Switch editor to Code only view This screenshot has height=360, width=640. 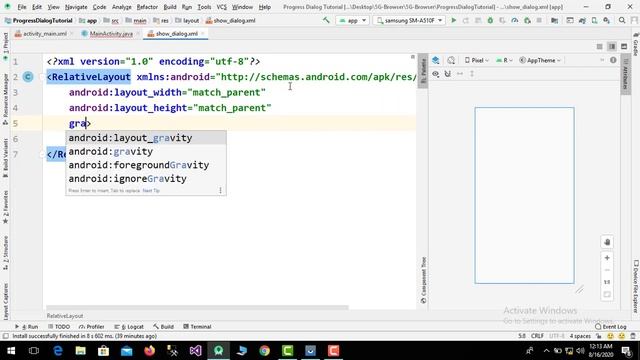pos(600,47)
